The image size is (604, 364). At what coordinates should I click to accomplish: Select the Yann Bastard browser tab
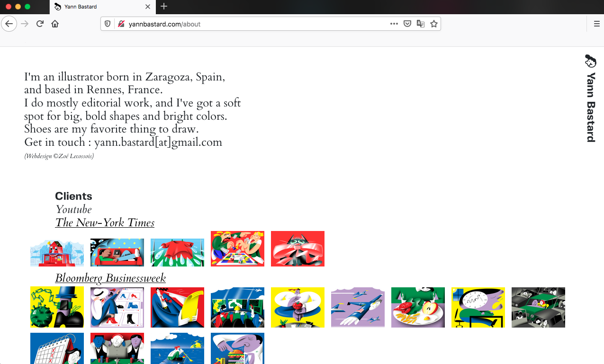coord(102,7)
